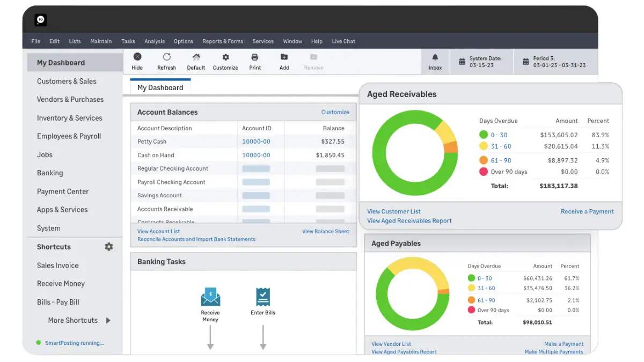Click 61 - 90 days in Aged Receivables
This screenshot has height=362, width=644.
(x=501, y=160)
